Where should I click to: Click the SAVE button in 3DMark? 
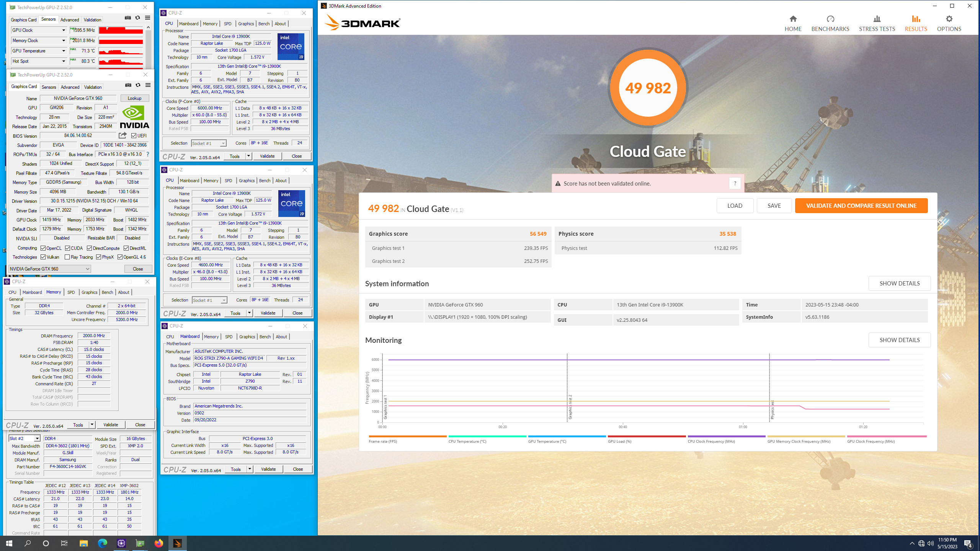pyautogui.click(x=774, y=205)
